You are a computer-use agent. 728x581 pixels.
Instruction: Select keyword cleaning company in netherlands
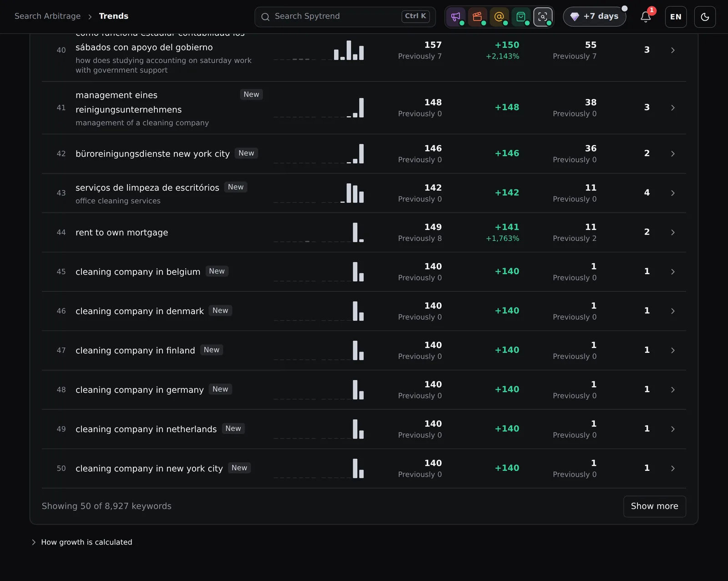coord(146,429)
